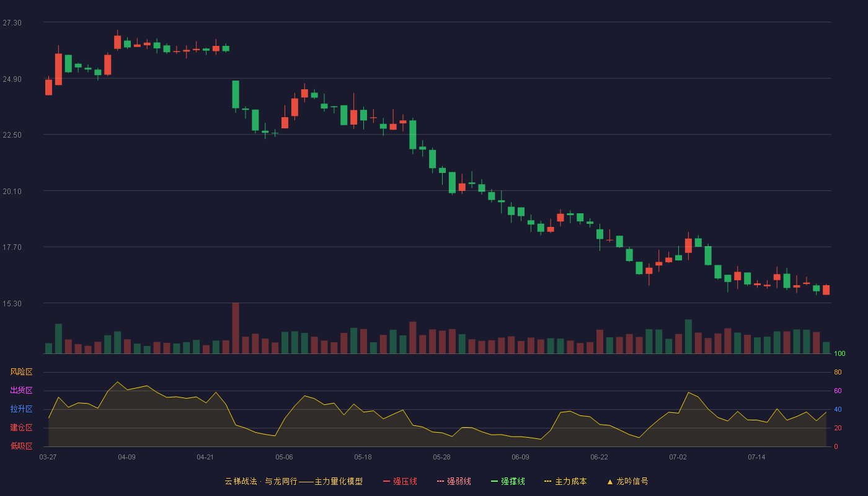Toggle the 强压线 legend entry
Viewport: 868px width, 496px height.
click(400, 481)
